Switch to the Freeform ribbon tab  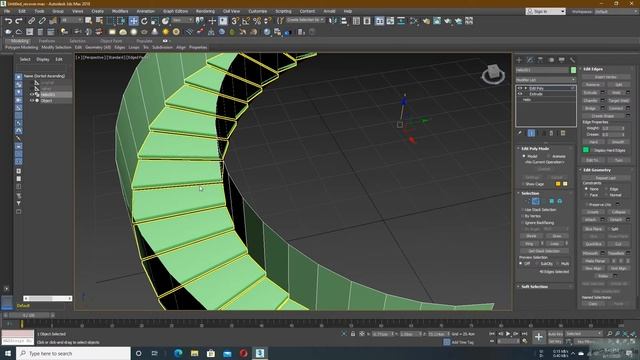(47, 41)
